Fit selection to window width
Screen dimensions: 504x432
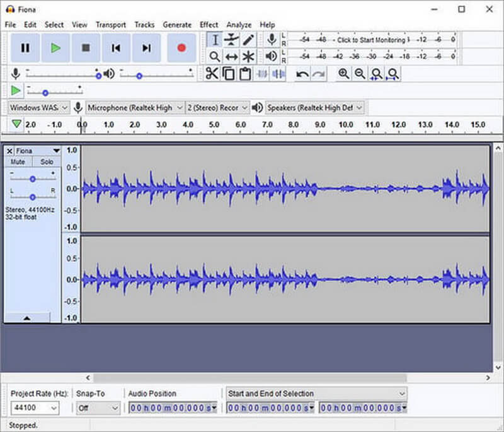click(x=377, y=74)
